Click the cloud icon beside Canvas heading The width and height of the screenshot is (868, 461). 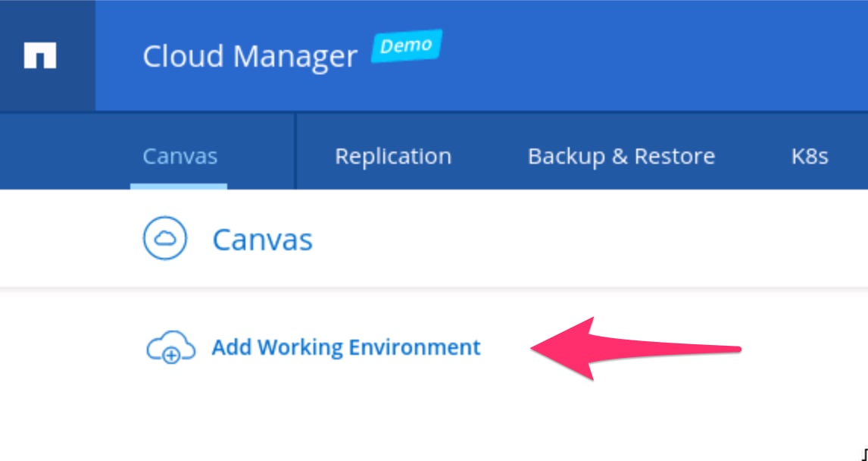click(x=164, y=240)
